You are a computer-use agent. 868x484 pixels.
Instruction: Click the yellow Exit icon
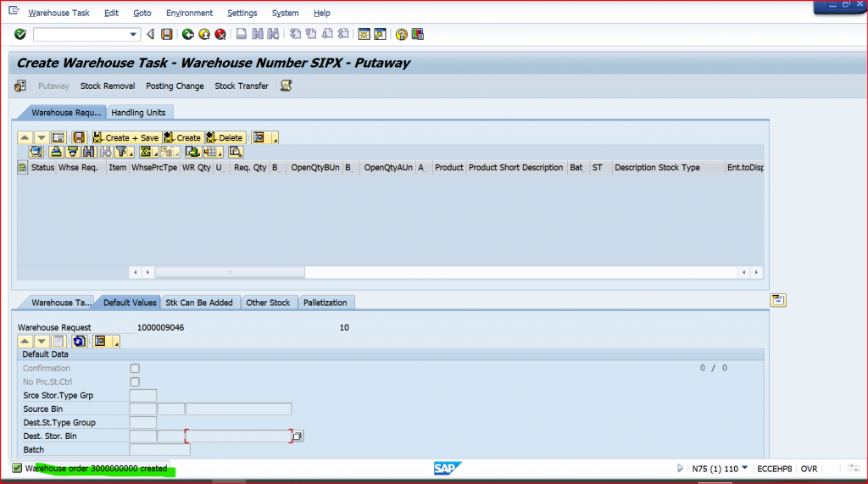[204, 35]
